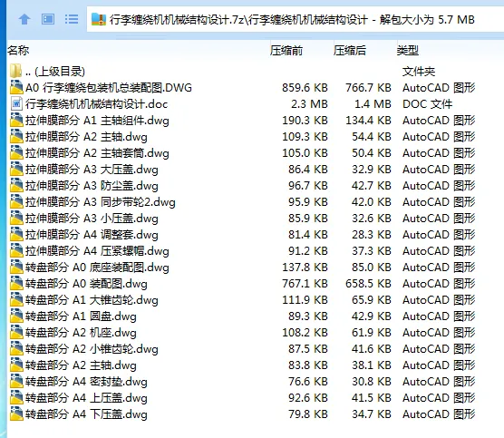Click the 文件夹 type cell

pyautogui.click(x=419, y=72)
